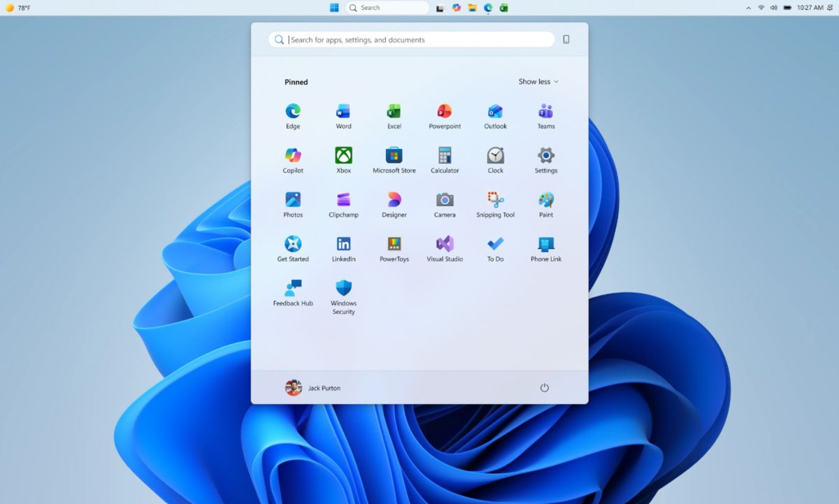Open Clipchamp video editor
The width and height of the screenshot is (839, 504).
click(x=343, y=205)
